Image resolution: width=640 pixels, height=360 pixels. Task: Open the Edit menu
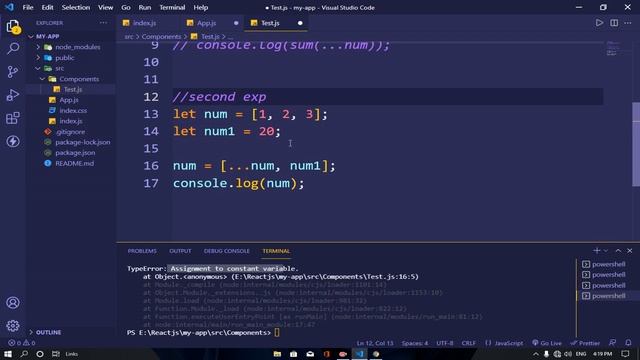[x=47, y=7]
